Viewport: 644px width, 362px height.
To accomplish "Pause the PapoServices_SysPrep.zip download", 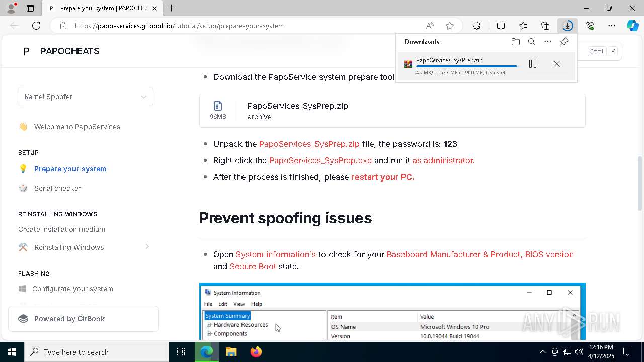I will (533, 64).
